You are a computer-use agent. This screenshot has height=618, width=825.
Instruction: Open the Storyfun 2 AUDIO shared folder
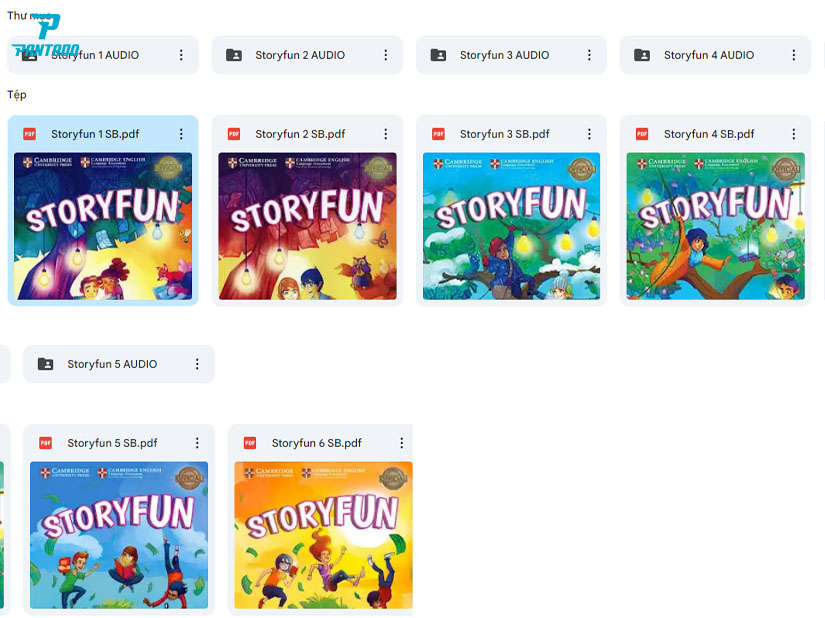299,55
